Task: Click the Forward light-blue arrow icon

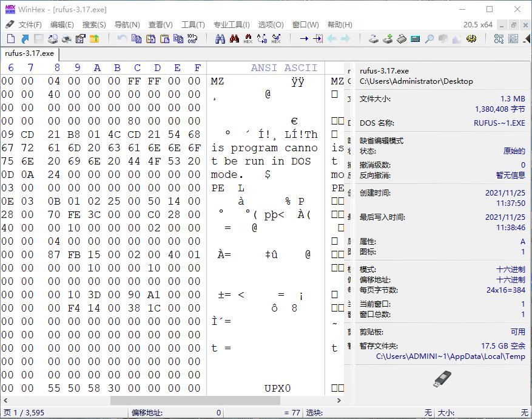Action: point(346,39)
